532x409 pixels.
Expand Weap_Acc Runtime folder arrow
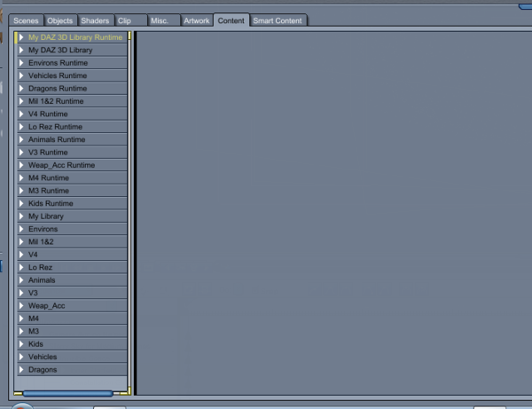[21, 165]
